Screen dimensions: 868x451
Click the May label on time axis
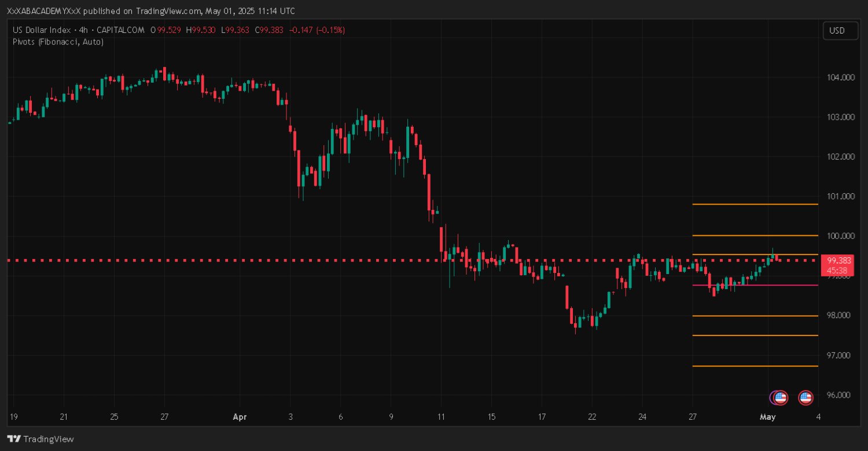pyautogui.click(x=767, y=417)
